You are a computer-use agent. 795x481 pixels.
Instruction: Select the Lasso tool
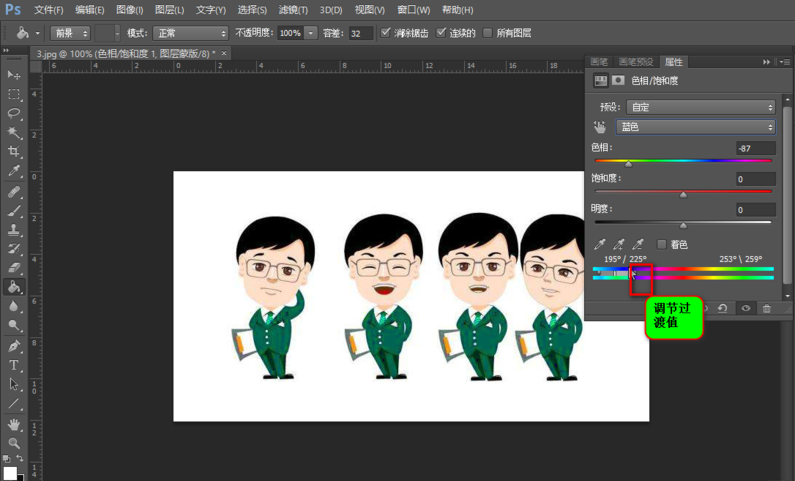pyautogui.click(x=14, y=113)
